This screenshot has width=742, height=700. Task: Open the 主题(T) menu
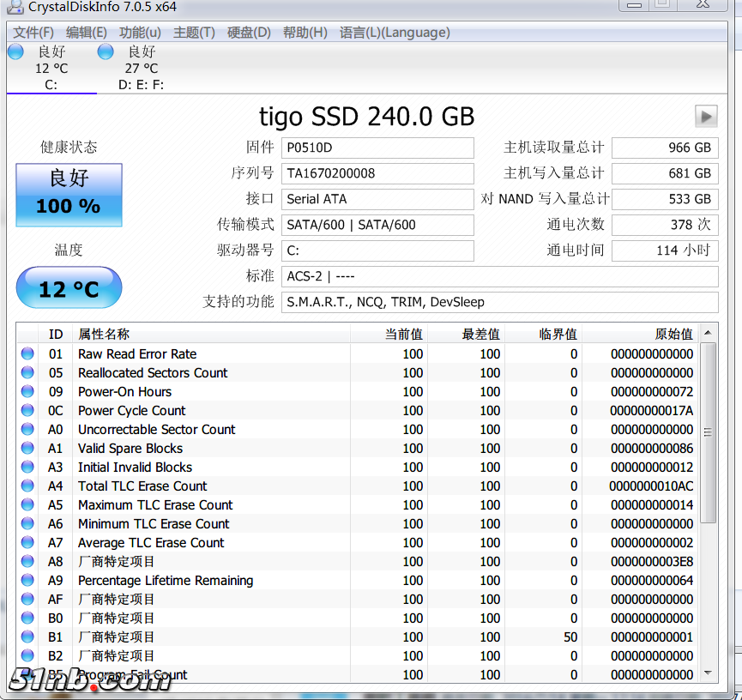coord(194,33)
